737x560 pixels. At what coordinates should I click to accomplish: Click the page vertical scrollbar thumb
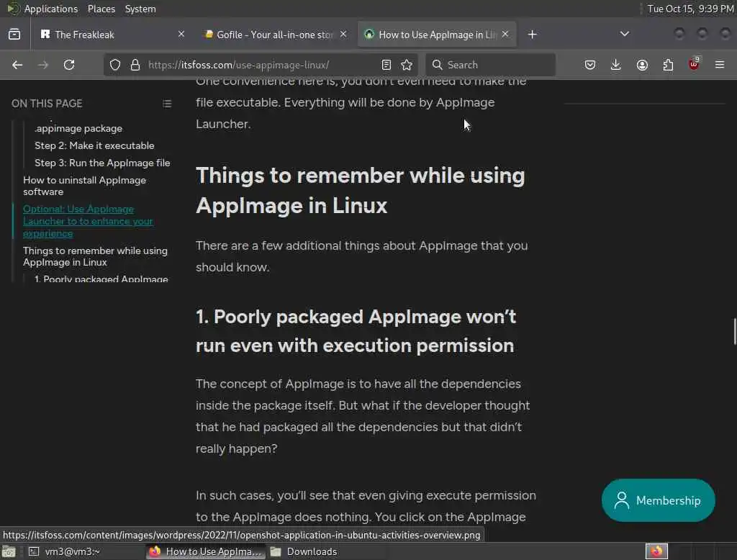734,332
